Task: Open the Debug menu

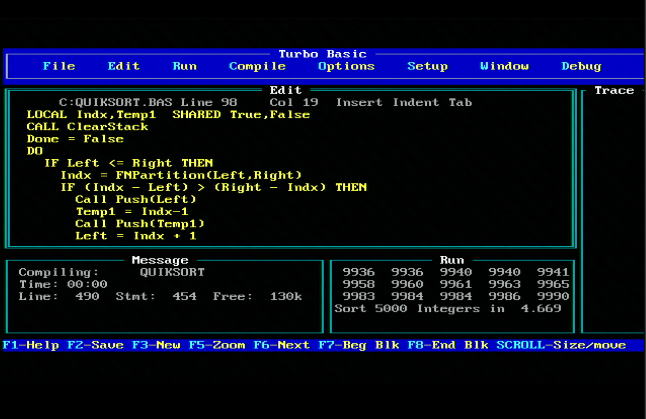Action: (581, 66)
